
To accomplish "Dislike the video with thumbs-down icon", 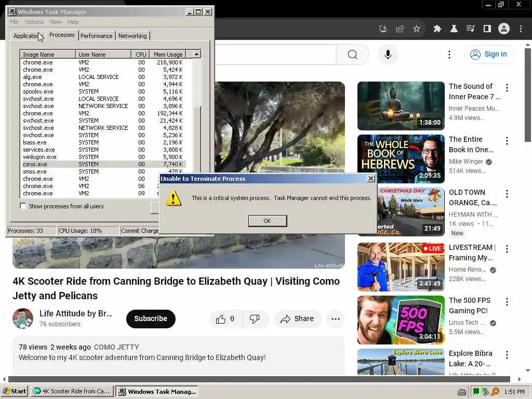I will point(255,319).
